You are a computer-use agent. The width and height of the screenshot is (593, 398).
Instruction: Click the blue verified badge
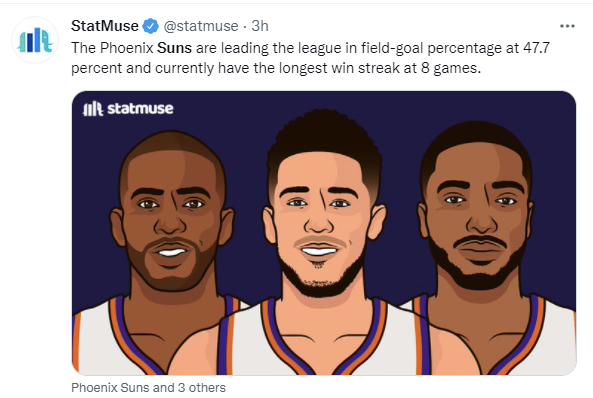coord(150,26)
